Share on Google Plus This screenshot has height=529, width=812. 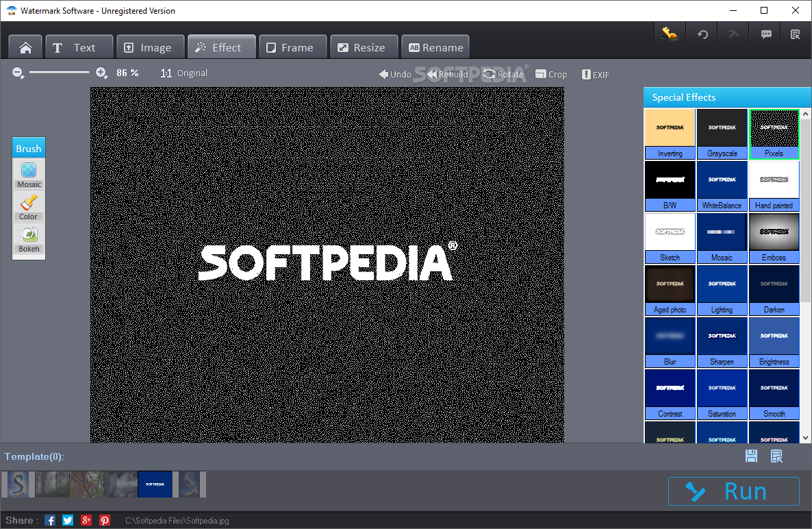(86, 520)
